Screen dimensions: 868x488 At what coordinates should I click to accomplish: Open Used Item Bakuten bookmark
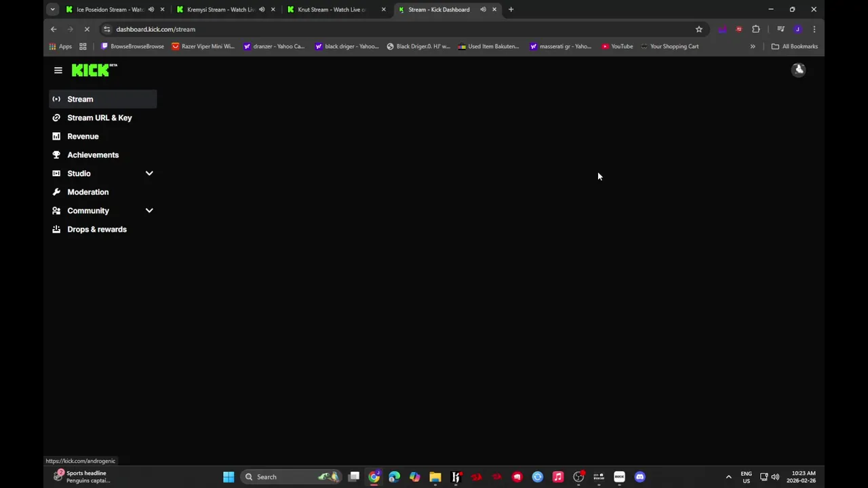[x=488, y=47]
